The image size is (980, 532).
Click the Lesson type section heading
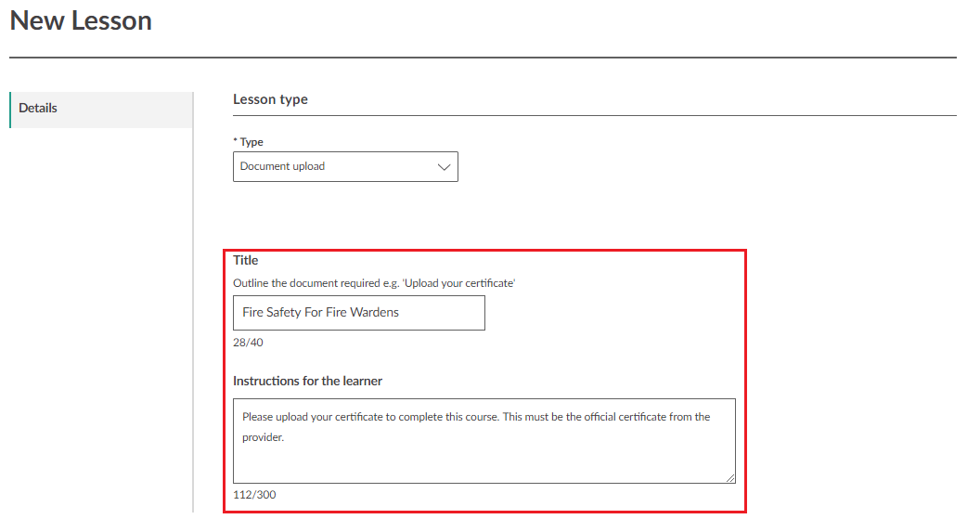point(270,99)
